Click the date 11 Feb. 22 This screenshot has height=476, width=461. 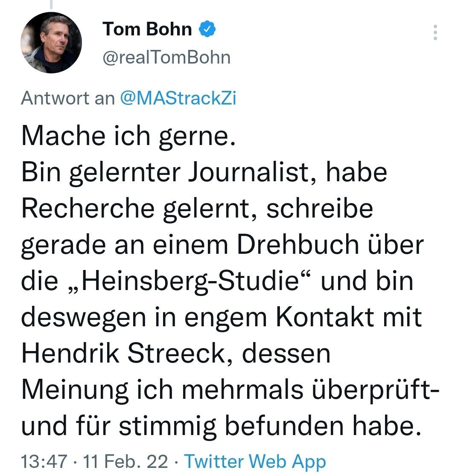(126, 462)
